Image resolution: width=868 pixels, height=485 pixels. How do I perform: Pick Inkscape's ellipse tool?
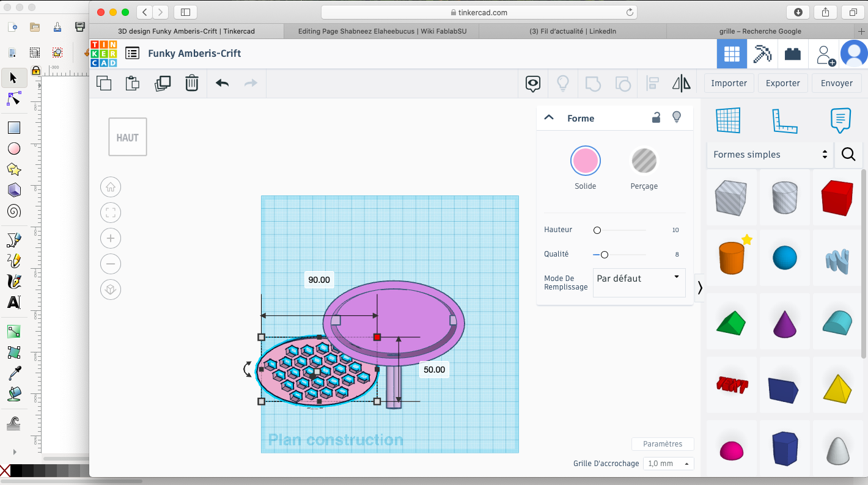click(x=13, y=148)
